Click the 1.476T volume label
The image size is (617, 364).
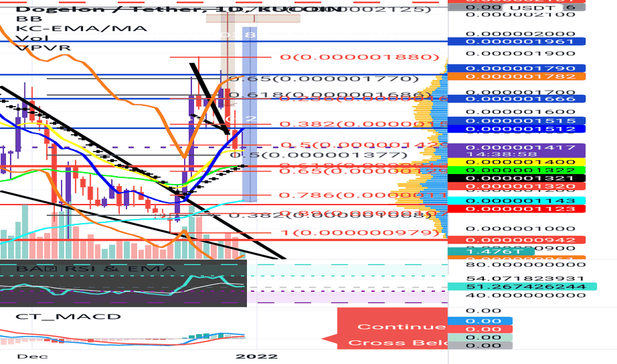pyautogui.click(x=491, y=251)
